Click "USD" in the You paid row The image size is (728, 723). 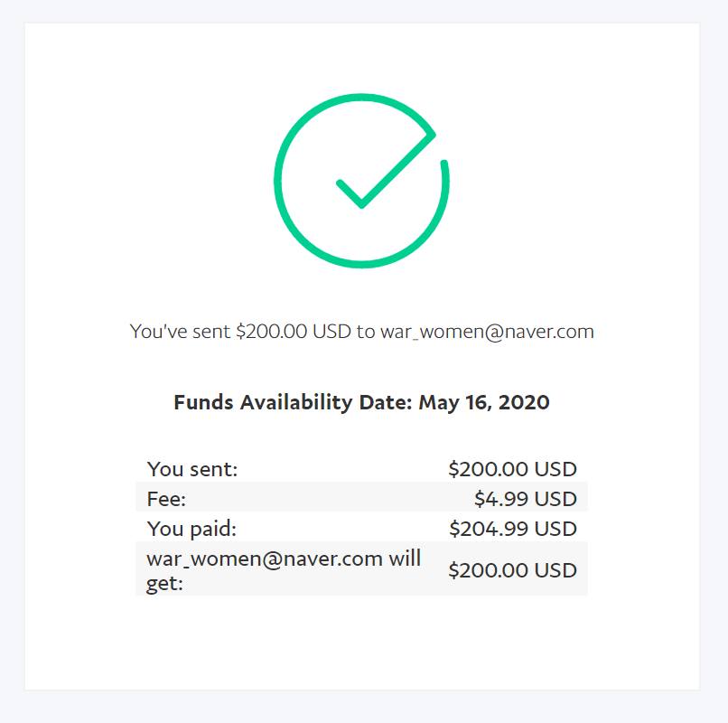pyautogui.click(x=555, y=528)
